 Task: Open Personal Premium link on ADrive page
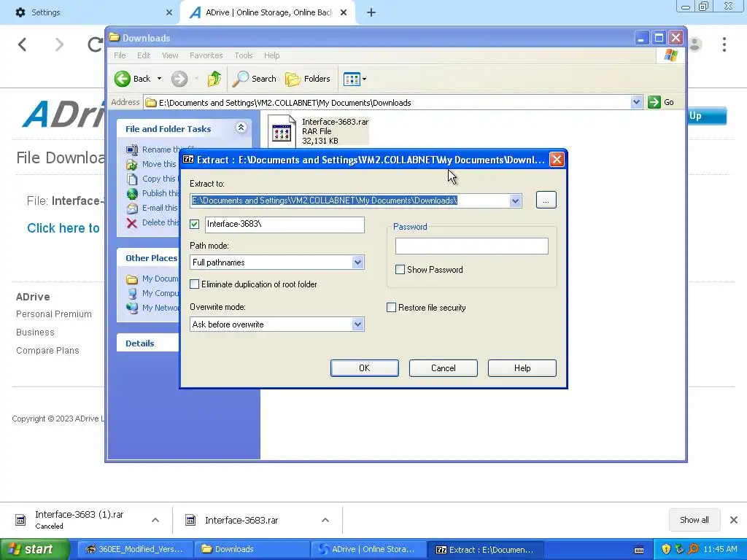(54, 314)
